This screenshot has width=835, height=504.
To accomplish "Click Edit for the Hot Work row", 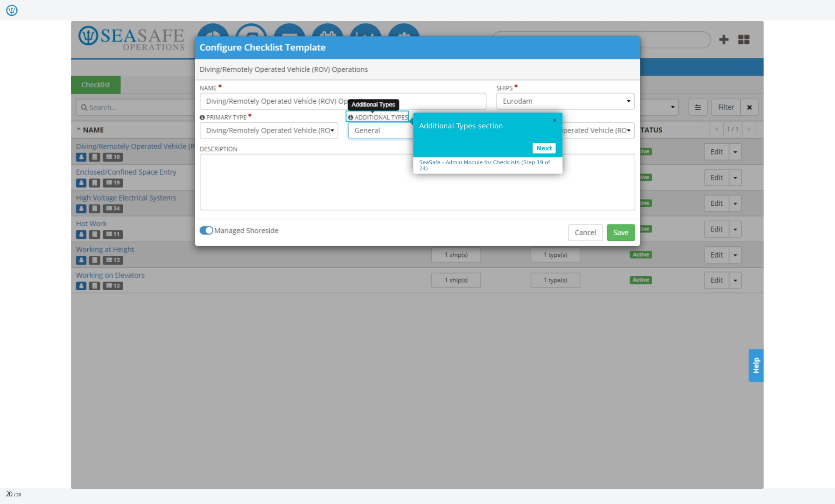I will tap(716, 229).
